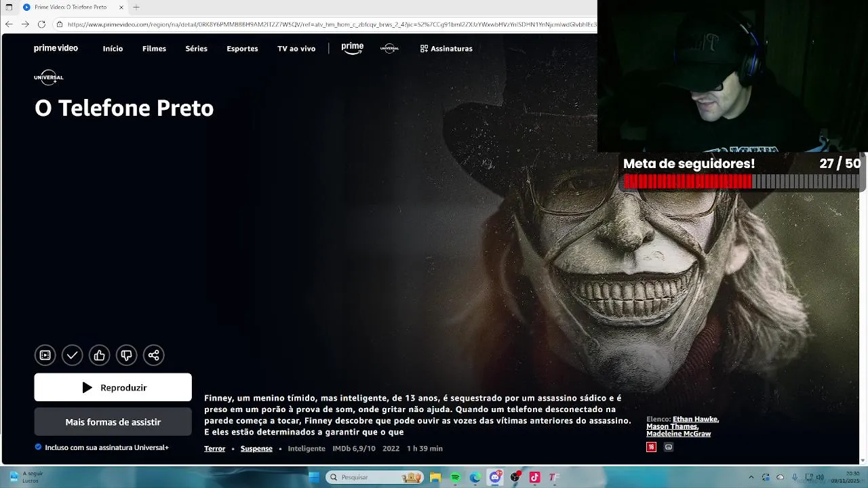The height and width of the screenshot is (488, 868).
Task: Open the Suspense genre link
Action: click(x=256, y=449)
